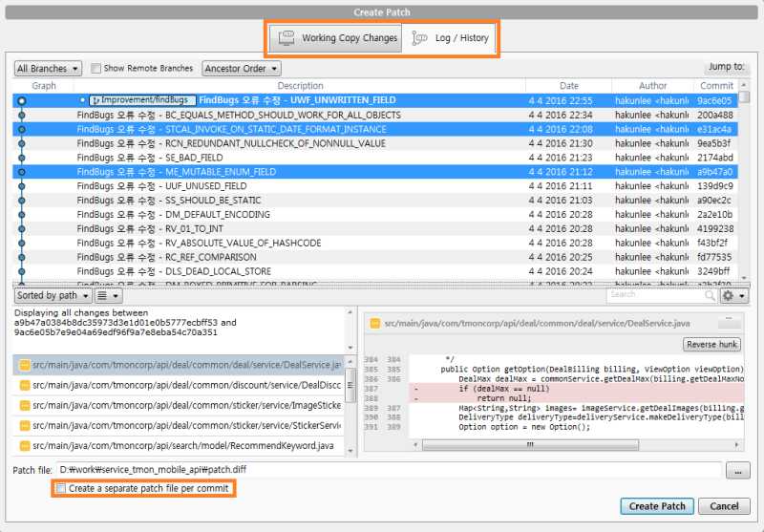Select commit STCAL_INVOKE_ON_STATIC_DATE_FORMAT_INSTANCE
This screenshot has height=532, width=764.
point(374,129)
